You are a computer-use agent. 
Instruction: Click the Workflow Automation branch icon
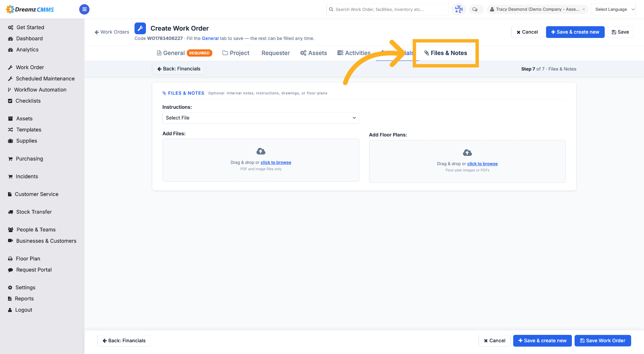[x=9, y=90]
